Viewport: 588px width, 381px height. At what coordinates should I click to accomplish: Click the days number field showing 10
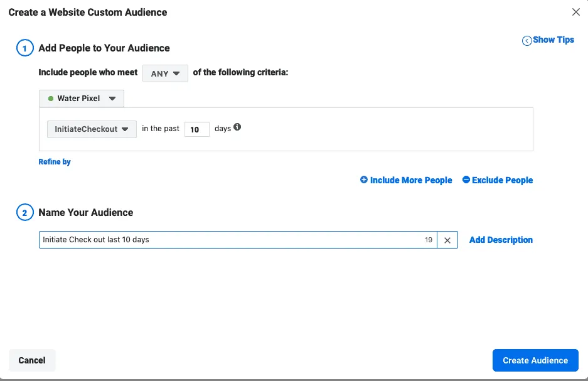(196, 129)
